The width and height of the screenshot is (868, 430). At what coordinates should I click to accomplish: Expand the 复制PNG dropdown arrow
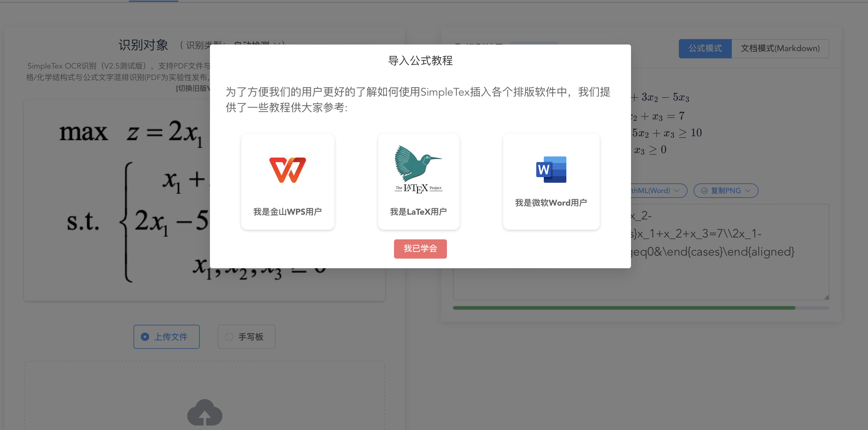[x=748, y=191]
